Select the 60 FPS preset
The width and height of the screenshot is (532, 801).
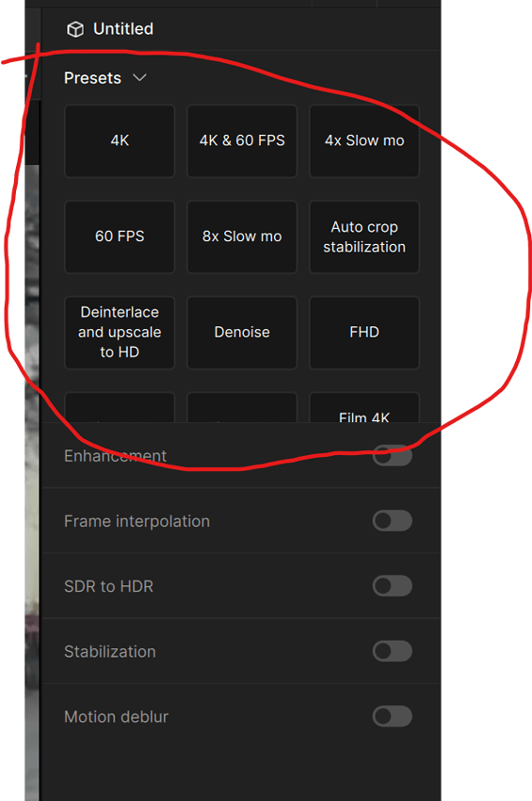pos(120,237)
